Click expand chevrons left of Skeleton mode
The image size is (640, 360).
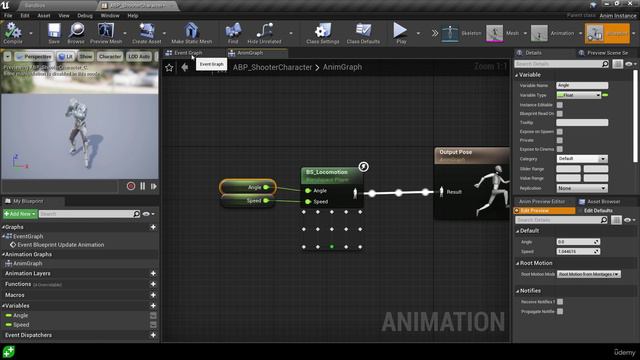click(x=435, y=33)
